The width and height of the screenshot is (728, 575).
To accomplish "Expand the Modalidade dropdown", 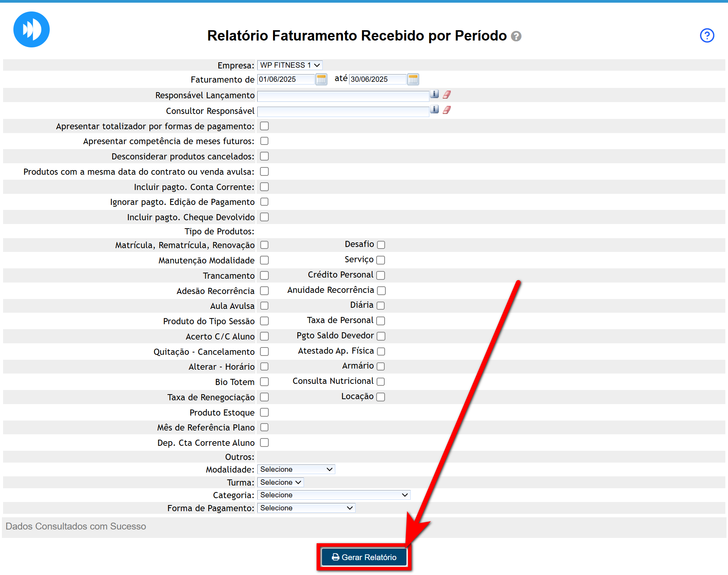I will pyautogui.click(x=296, y=469).
